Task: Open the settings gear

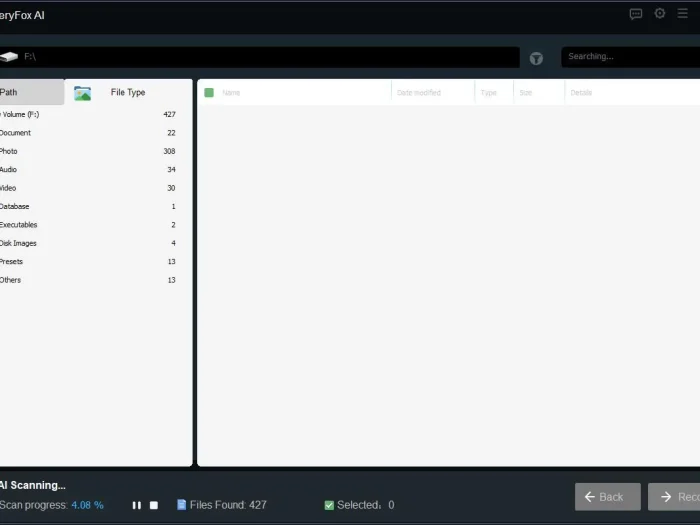Action: coord(660,14)
